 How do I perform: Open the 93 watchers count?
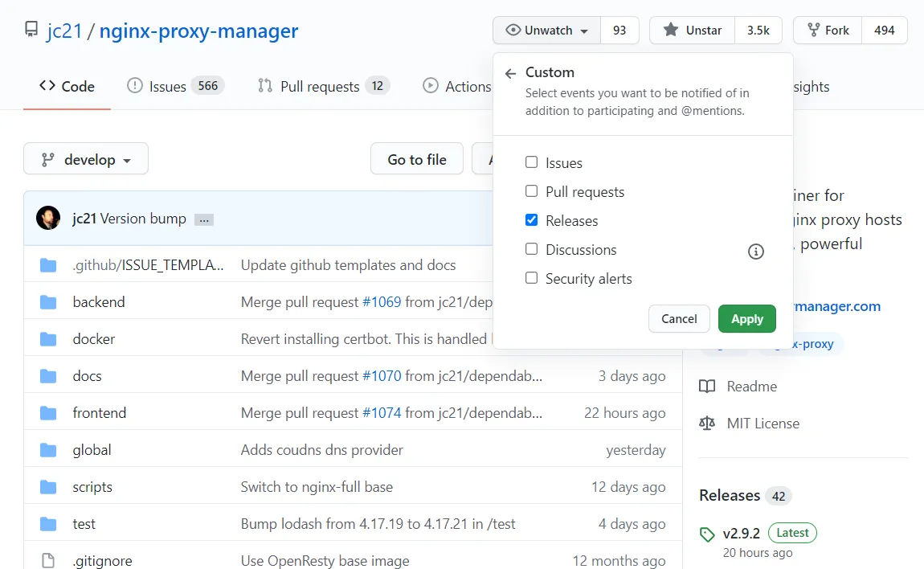(619, 30)
